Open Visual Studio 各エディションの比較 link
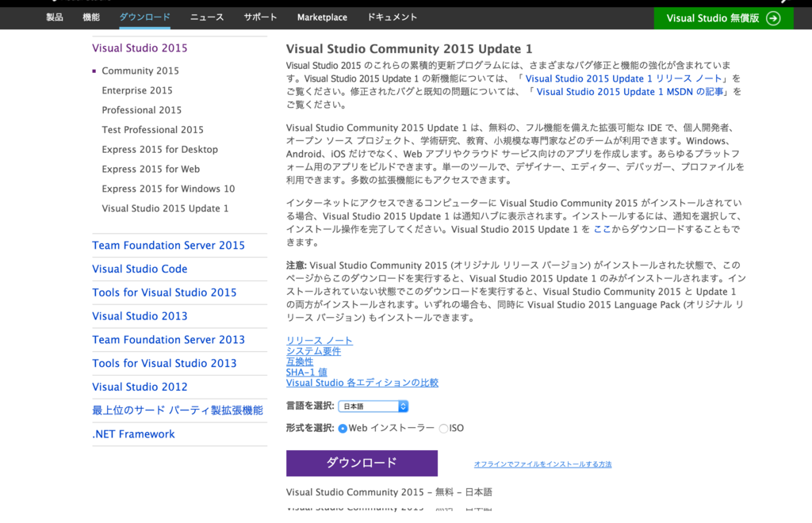The height and width of the screenshot is (523, 812). 362,383
